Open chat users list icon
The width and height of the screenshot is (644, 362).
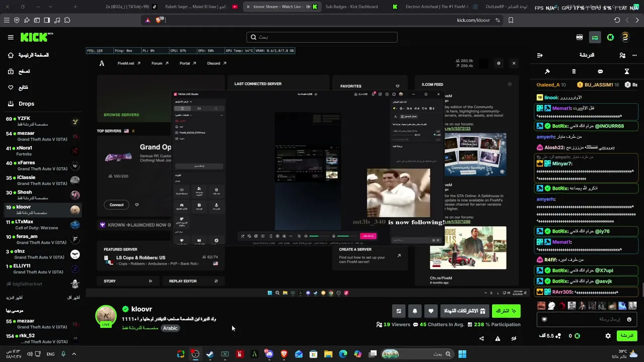tap(622, 55)
